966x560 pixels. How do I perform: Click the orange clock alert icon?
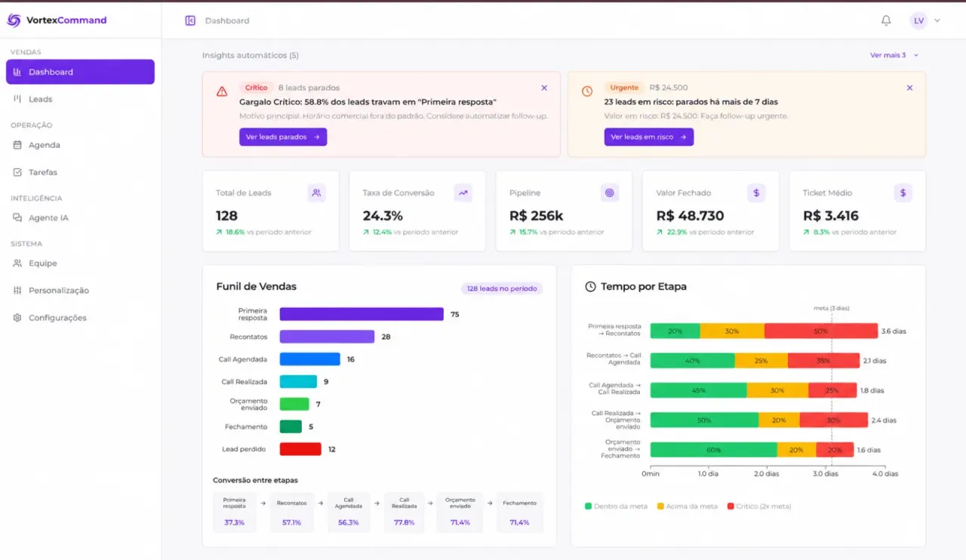click(x=587, y=91)
